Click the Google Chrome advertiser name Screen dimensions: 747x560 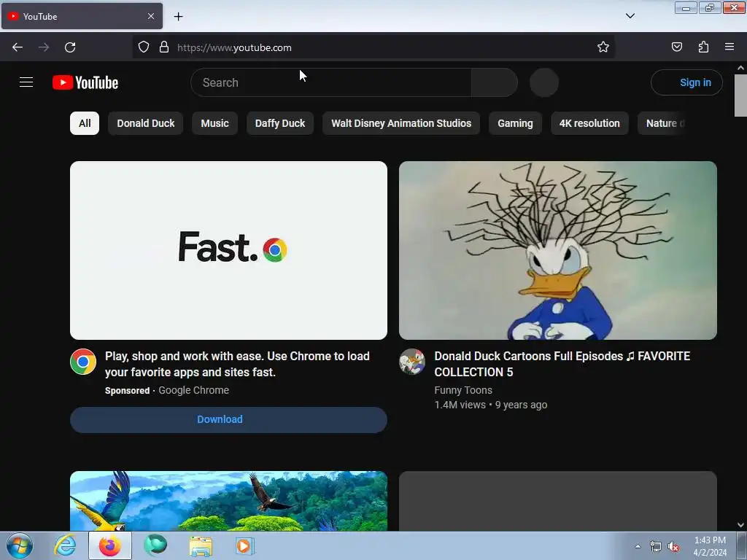[x=193, y=390]
